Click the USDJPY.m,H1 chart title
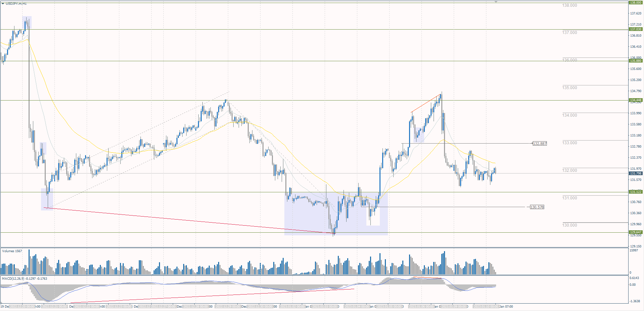The width and height of the screenshot is (644, 311). [16, 3]
